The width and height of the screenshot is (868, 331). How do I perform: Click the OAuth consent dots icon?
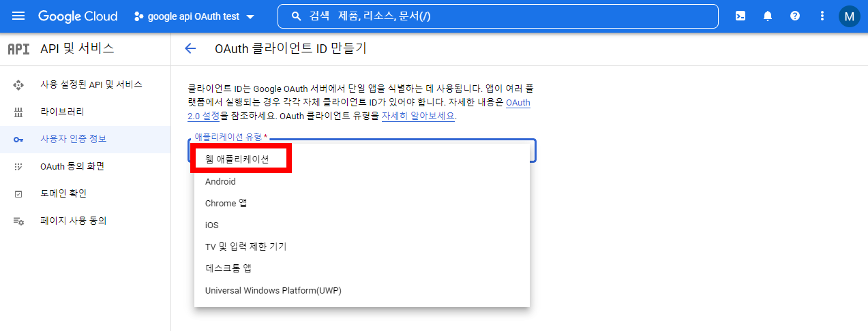[18, 167]
